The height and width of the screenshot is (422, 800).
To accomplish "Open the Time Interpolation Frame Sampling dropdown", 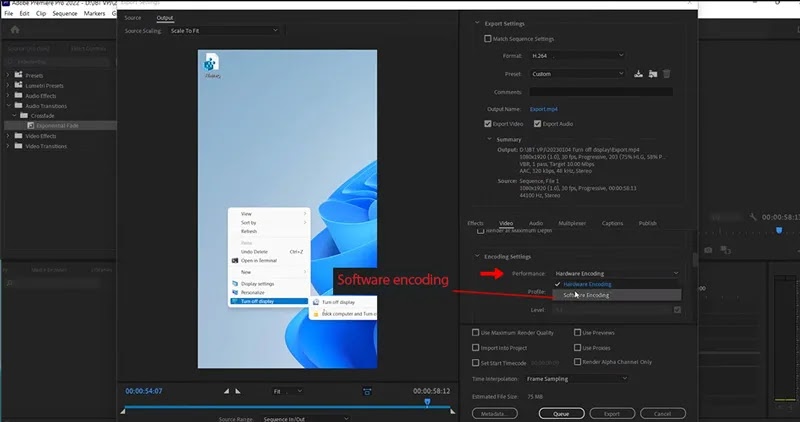I will (577, 379).
